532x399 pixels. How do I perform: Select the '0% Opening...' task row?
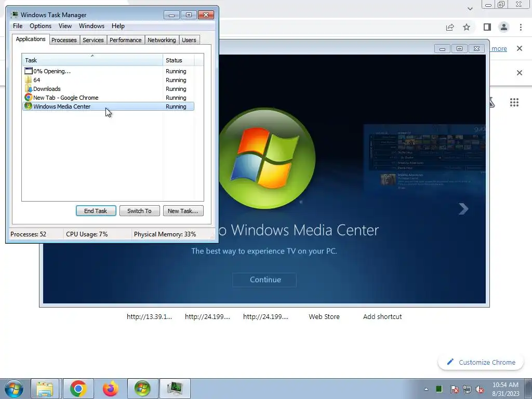point(108,71)
